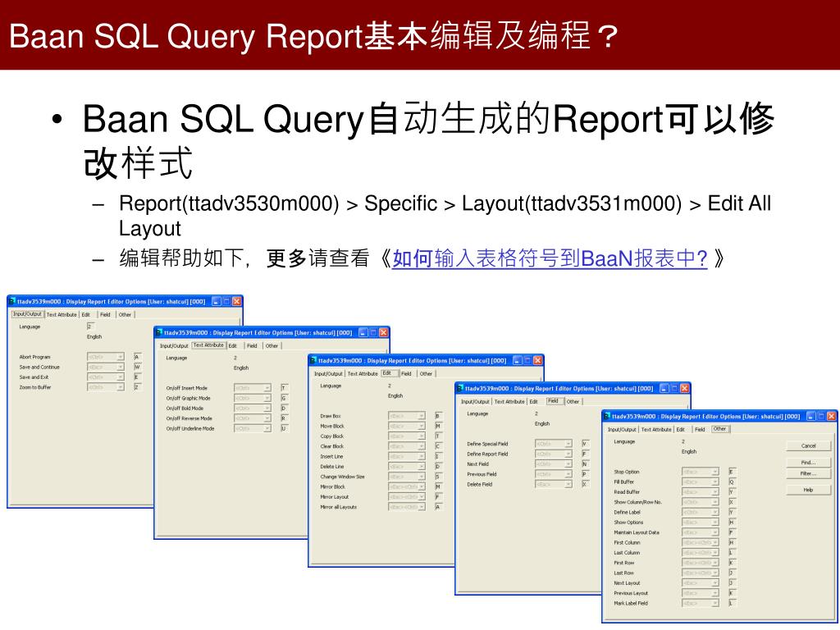The width and height of the screenshot is (840, 630).
Task: Click the Baan app icon in the Other window title bar
Action: click(607, 416)
